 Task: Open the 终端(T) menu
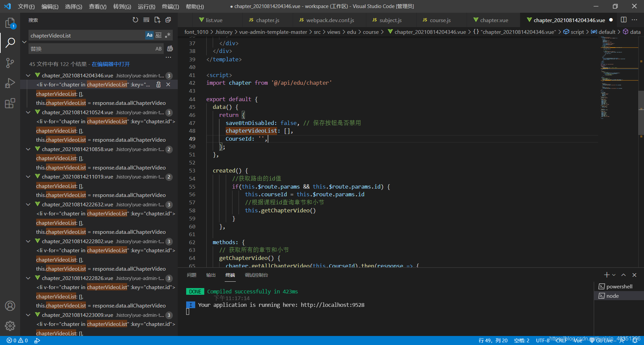[170, 6]
